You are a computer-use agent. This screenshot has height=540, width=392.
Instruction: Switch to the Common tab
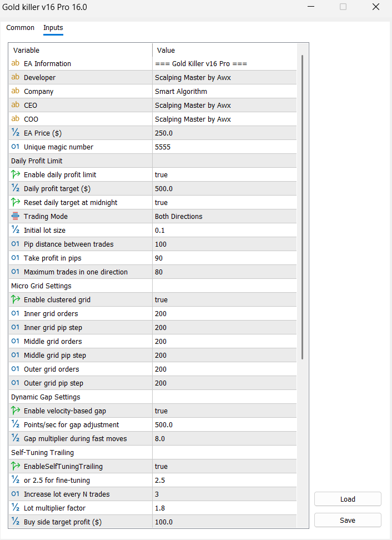click(21, 28)
